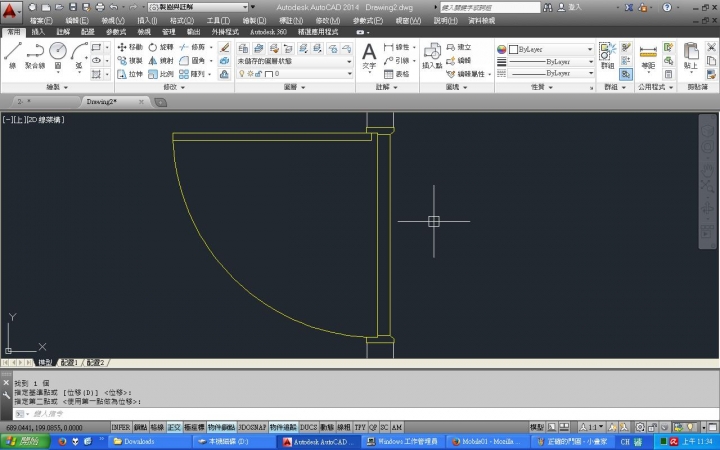Toggle object snap (物件鎖點) in status bar

pos(221,428)
